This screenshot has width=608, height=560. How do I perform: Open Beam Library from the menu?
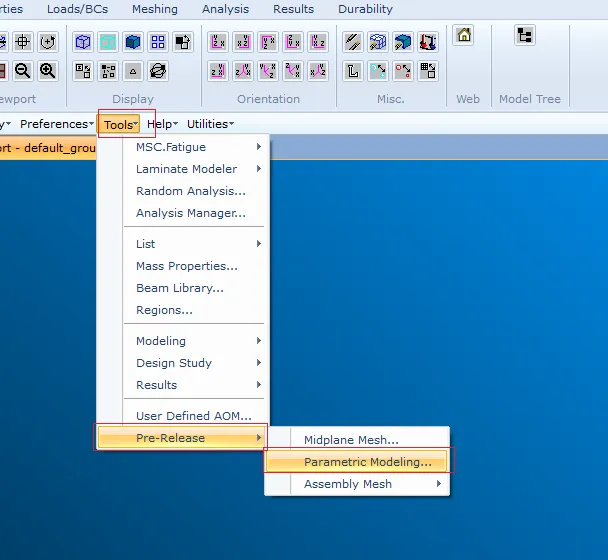click(180, 288)
